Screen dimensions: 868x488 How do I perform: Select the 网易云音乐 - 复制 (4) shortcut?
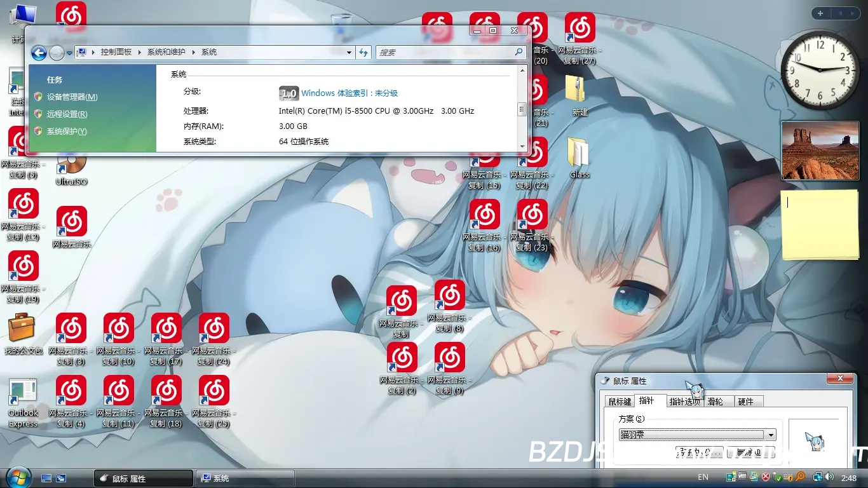point(71,402)
